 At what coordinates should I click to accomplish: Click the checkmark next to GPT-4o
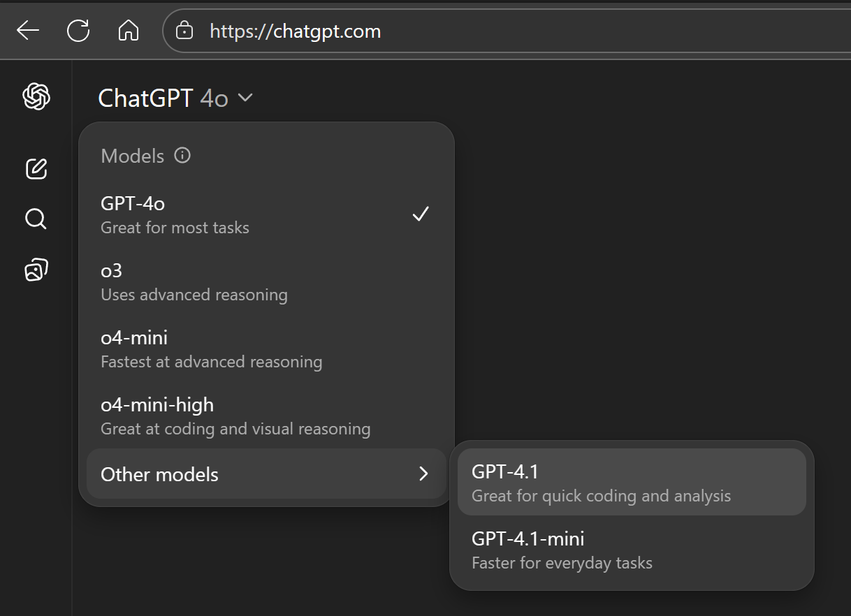coord(421,214)
